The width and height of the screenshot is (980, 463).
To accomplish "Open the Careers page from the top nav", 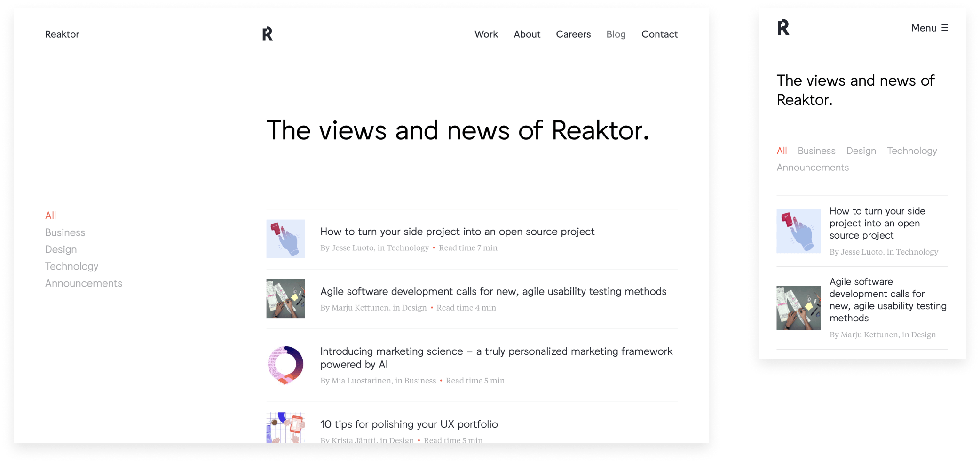I will 573,34.
